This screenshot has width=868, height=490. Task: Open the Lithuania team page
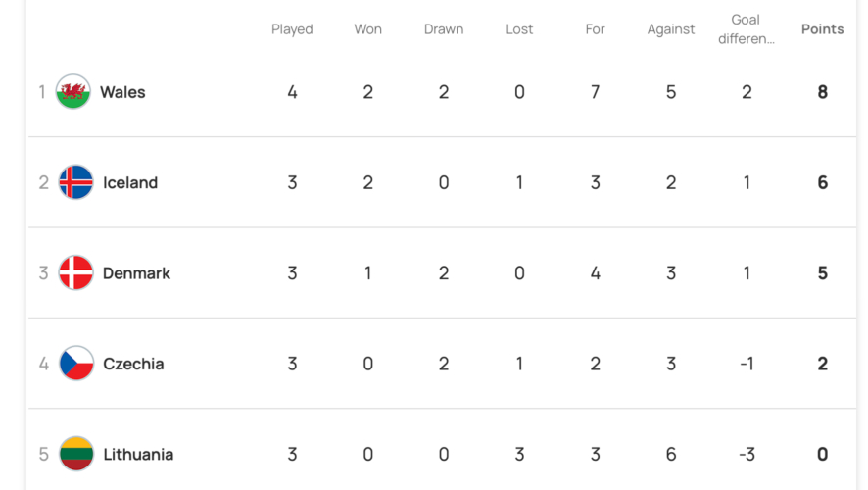(x=138, y=455)
